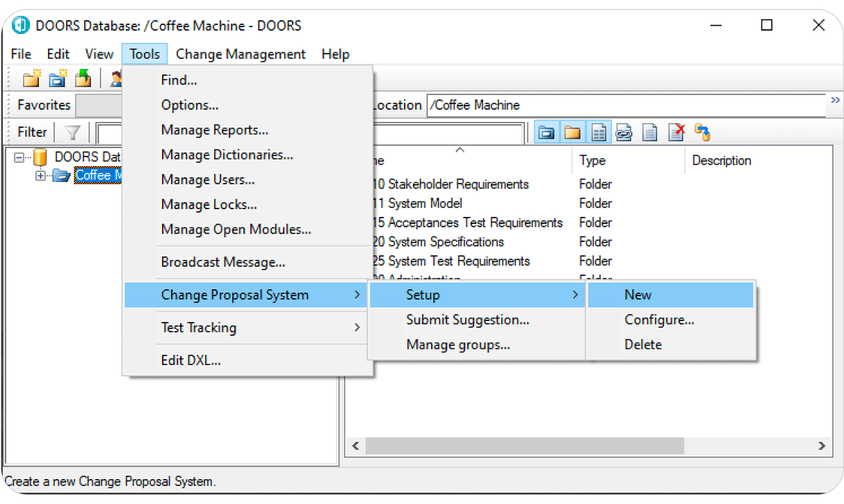This screenshot has width=844, height=504.
Task: Click the DOORS Database cylinder icon
Action: click(40, 157)
